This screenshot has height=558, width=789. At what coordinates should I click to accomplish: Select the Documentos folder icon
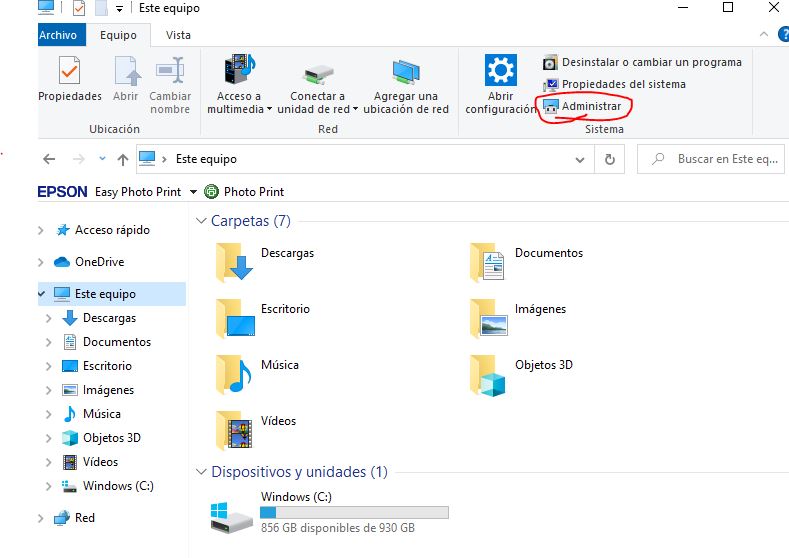(488, 263)
